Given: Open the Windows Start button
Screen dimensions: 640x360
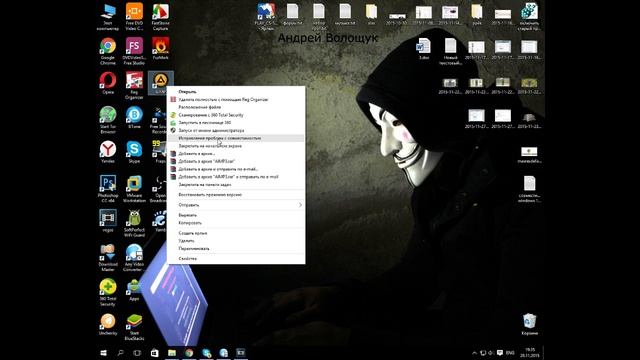Looking at the screenshot, I should [104, 353].
